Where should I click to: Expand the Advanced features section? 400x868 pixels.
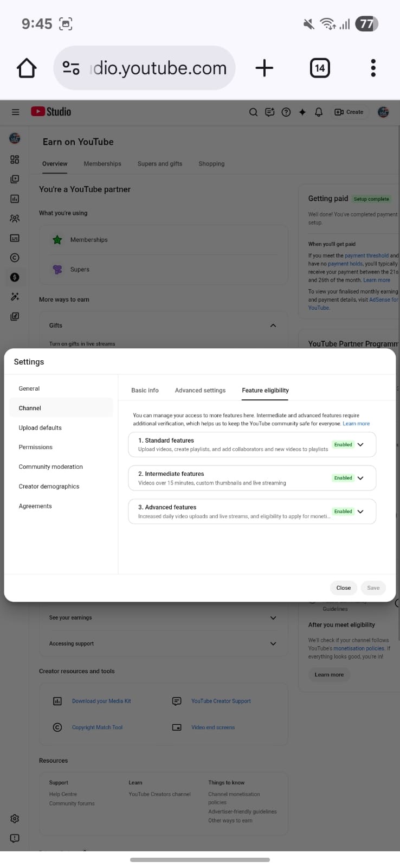coord(360,512)
